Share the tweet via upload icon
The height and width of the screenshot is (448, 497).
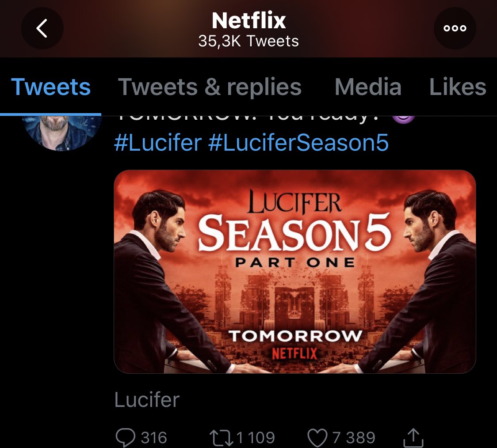(413, 437)
